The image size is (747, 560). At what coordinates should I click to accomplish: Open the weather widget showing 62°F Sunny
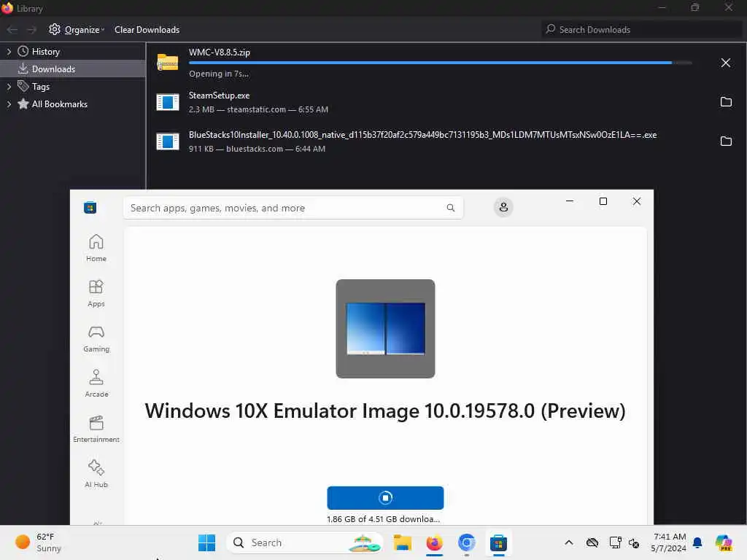point(38,542)
